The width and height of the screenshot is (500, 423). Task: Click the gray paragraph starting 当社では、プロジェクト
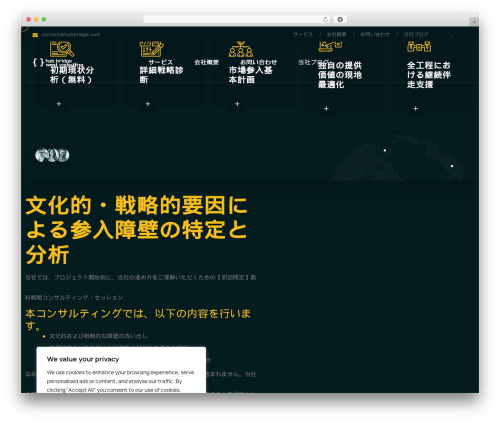click(141, 287)
